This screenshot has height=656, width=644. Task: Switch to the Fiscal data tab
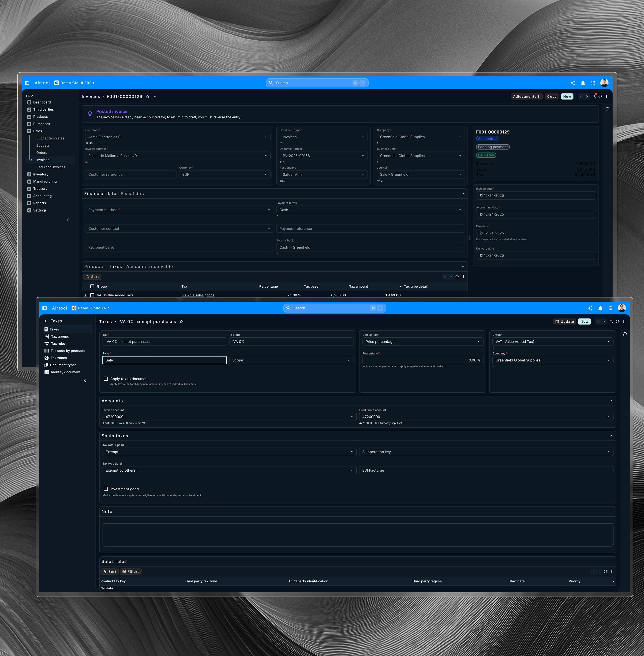133,194
